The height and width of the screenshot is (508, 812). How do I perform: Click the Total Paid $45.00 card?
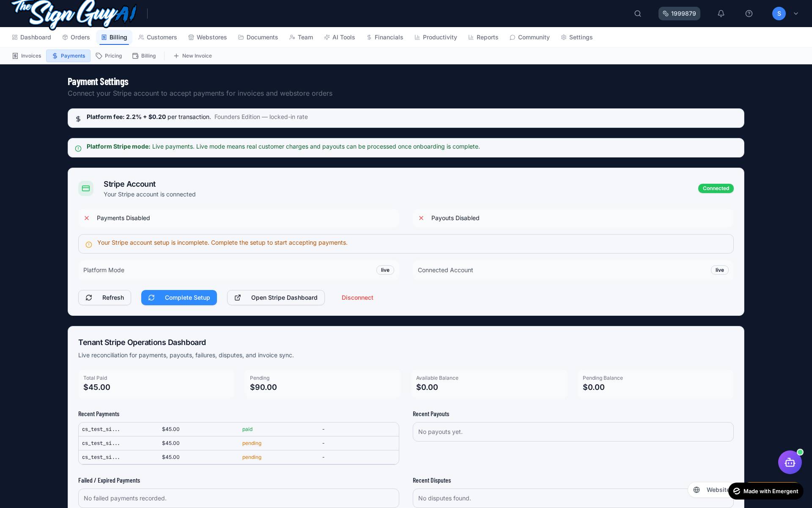[x=156, y=384]
